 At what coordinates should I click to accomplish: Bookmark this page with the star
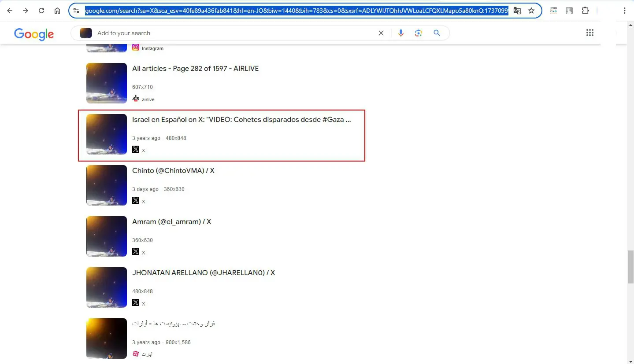(x=531, y=11)
